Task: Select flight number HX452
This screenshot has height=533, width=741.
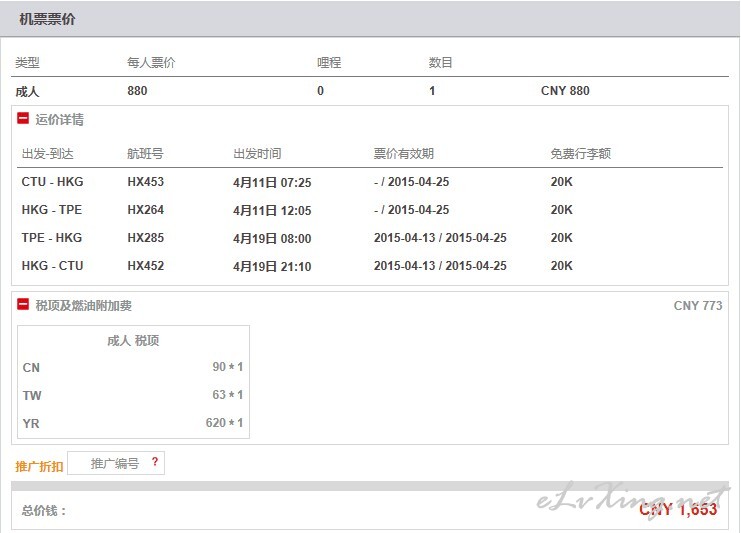Action: coord(145,266)
